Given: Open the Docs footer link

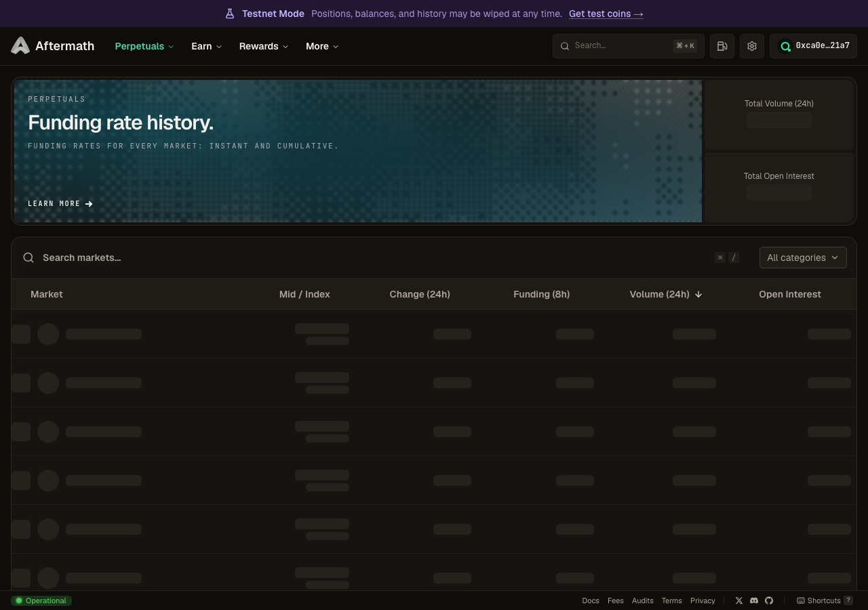Looking at the screenshot, I should [591, 601].
